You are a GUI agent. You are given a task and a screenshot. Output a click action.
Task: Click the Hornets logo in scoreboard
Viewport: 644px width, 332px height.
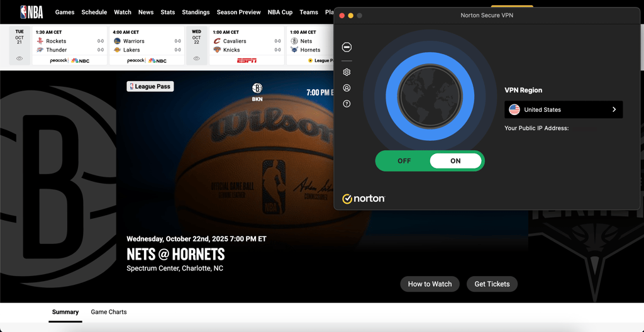tap(294, 50)
